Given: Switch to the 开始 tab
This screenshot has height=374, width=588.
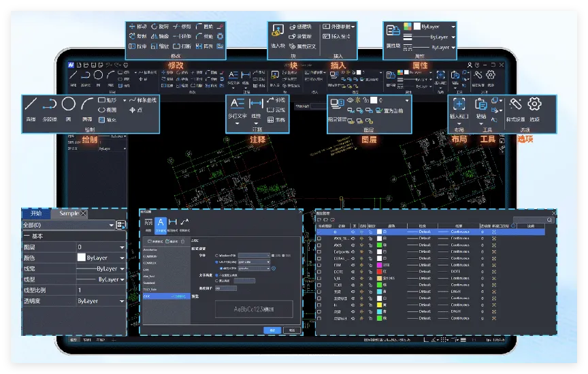Looking at the screenshot, I should [36, 213].
